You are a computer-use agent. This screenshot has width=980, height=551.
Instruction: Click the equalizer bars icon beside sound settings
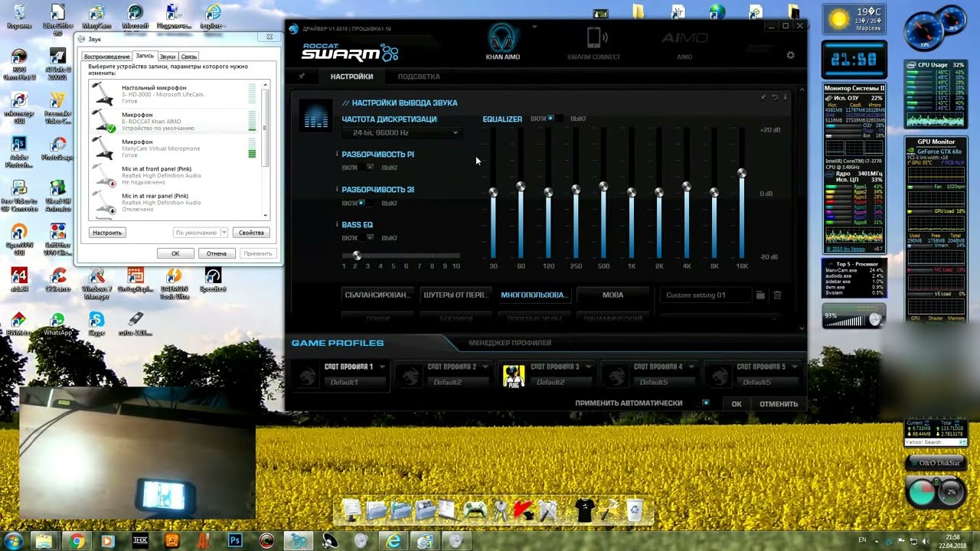point(315,116)
